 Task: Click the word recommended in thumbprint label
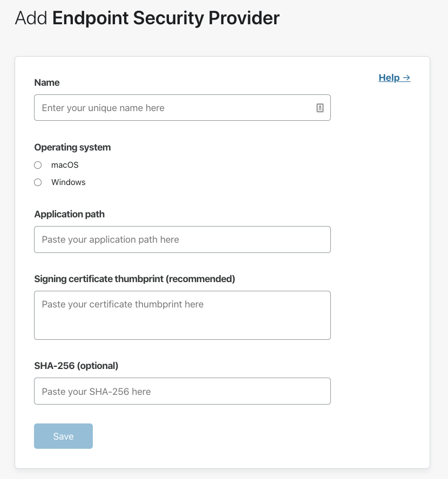coord(200,279)
